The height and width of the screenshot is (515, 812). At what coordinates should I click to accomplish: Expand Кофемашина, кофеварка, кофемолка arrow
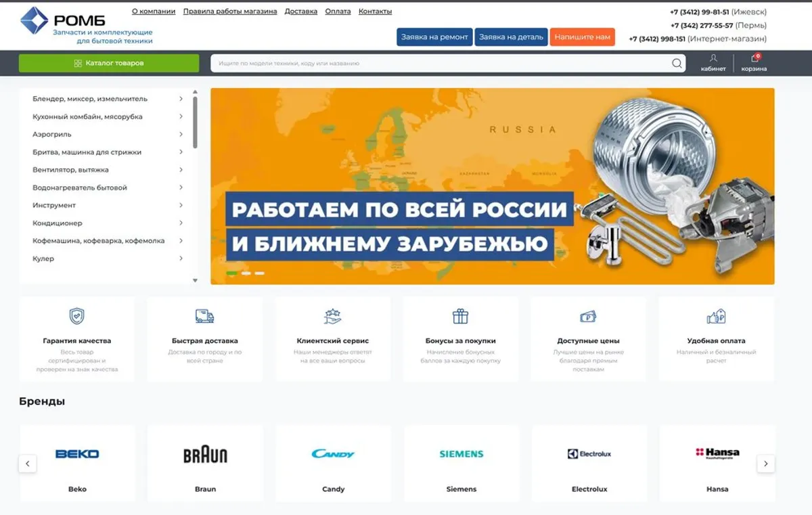click(x=181, y=241)
